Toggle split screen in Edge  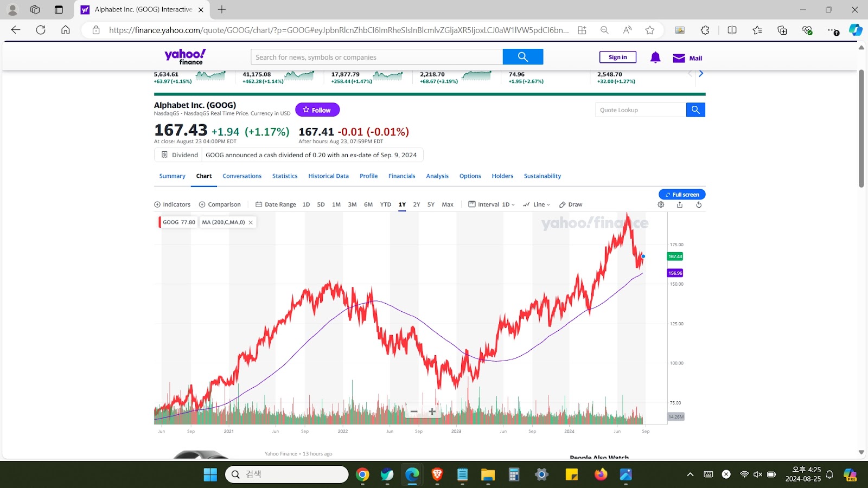point(732,30)
